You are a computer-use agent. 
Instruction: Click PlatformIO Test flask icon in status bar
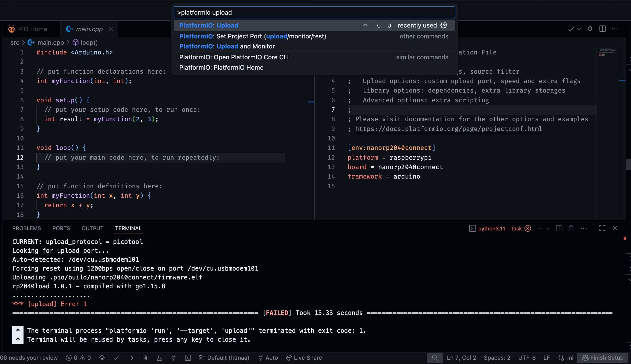(159, 358)
